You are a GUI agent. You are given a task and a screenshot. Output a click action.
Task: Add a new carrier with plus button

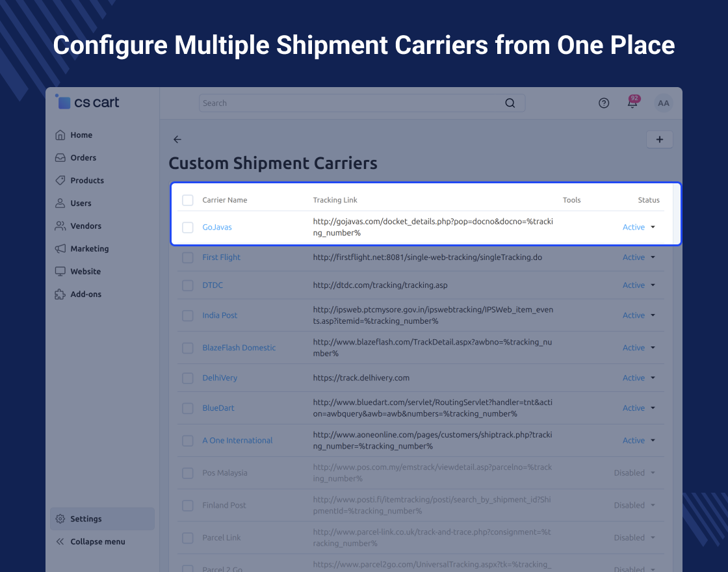659,139
